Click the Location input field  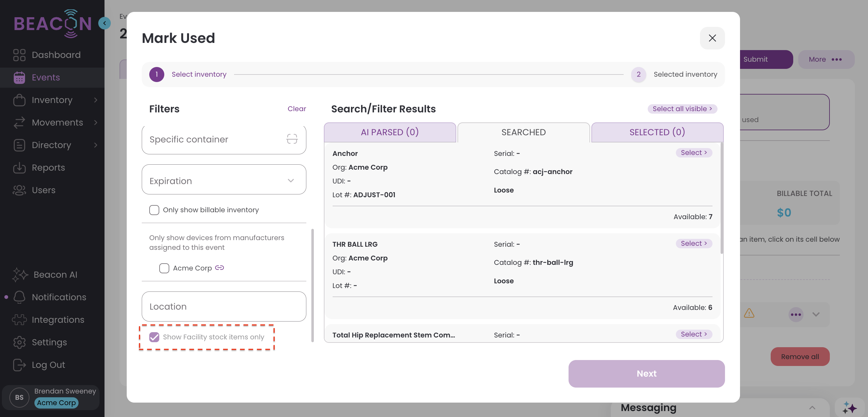[x=224, y=306]
